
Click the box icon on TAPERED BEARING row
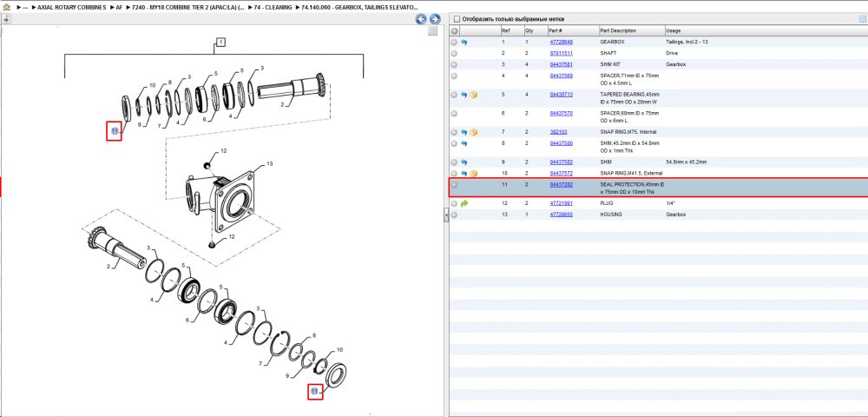(x=473, y=95)
